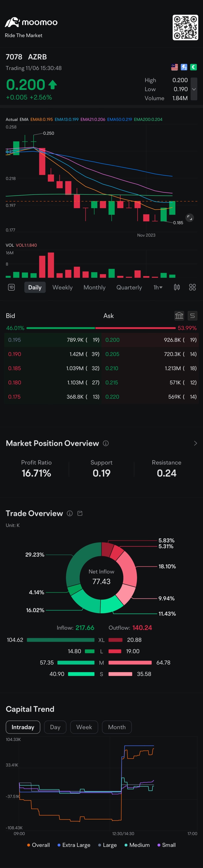Image resolution: width=203 pixels, height=868 pixels.
Task: Tap the bank/broker queue icon
Action: coord(179,316)
